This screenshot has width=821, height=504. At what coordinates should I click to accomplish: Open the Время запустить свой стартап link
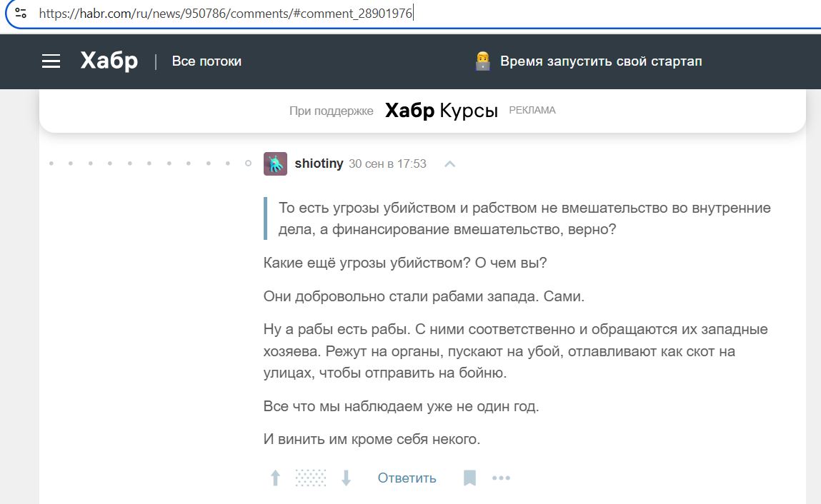[600, 61]
